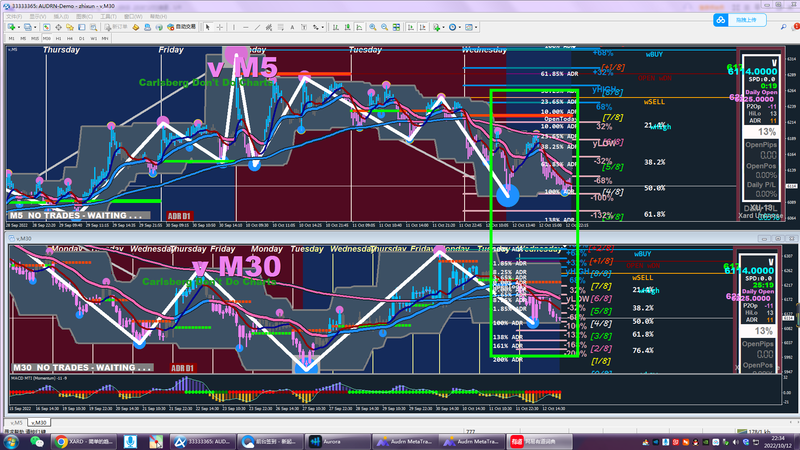
Task: Open the MetaEditor gold book icon
Action: (136, 27)
